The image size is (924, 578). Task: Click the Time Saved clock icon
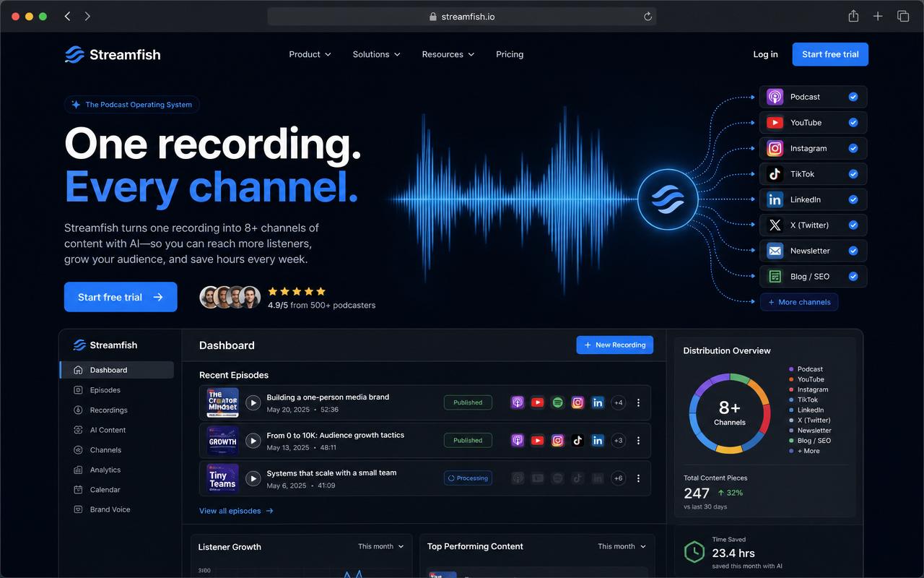694,552
